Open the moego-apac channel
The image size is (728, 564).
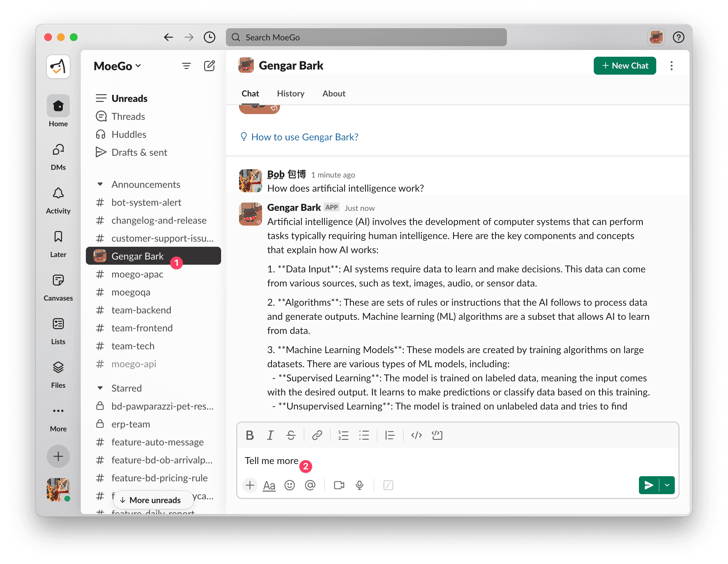pyautogui.click(x=153, y=274)
